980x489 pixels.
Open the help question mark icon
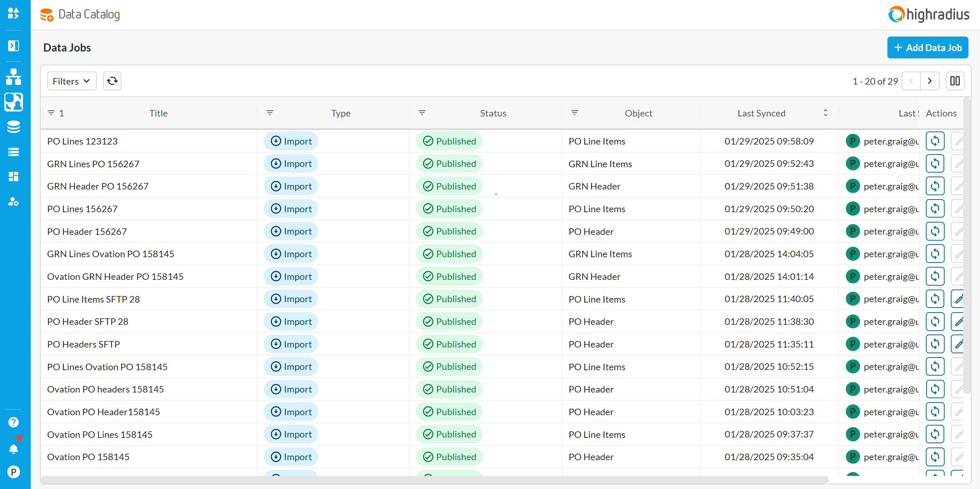13,422
